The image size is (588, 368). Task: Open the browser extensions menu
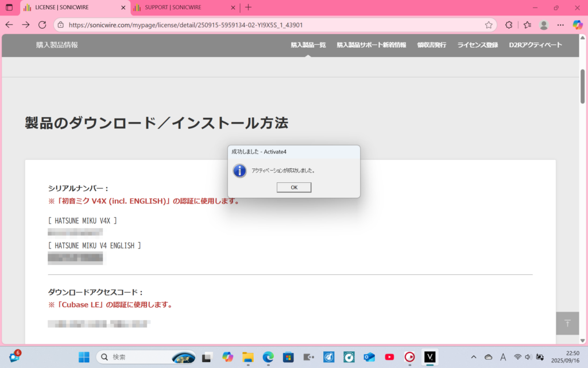(x=509, y=25)
